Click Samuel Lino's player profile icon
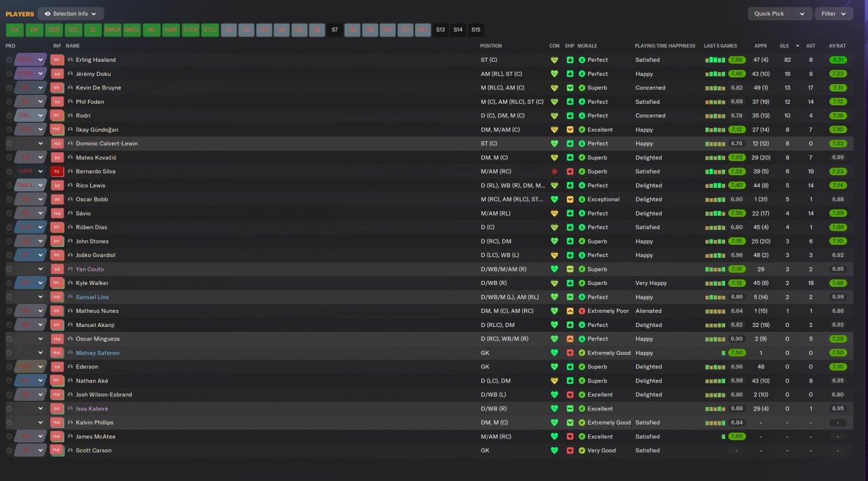 tap(70, 297)
